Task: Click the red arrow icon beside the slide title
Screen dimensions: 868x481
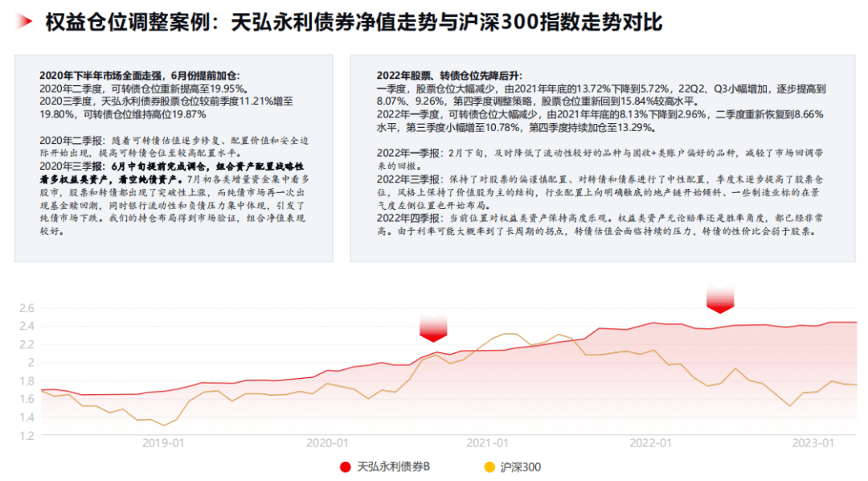Action: [x=25, y=22]
